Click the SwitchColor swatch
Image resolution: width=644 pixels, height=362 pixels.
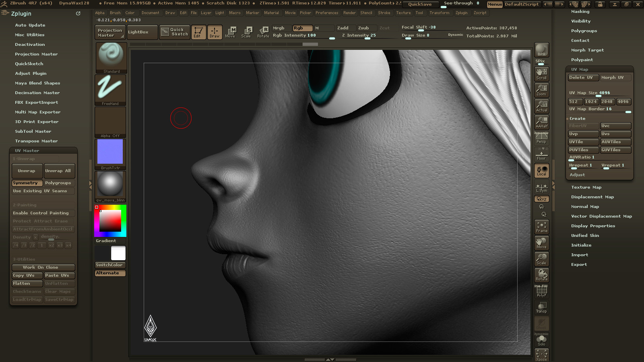tap(109, 265)
